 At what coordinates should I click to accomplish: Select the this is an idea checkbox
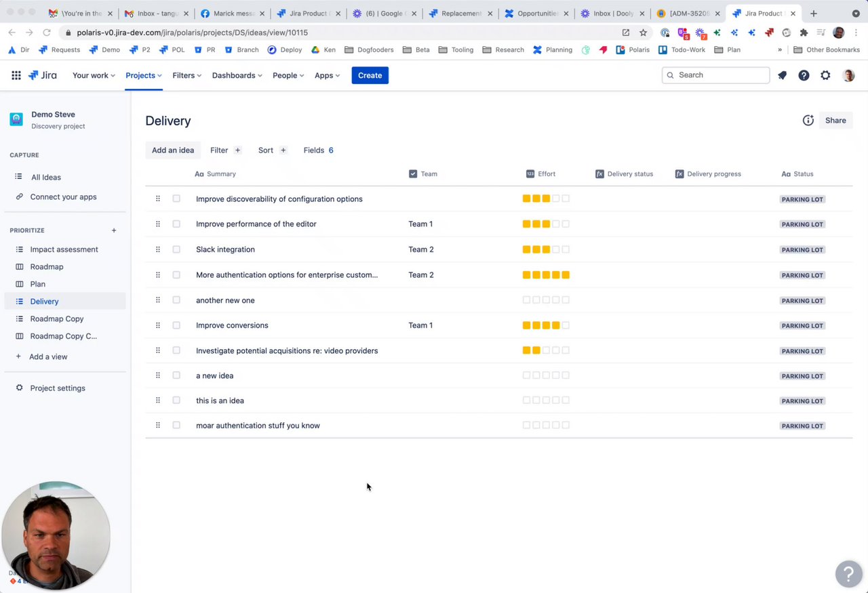point(176,401)
